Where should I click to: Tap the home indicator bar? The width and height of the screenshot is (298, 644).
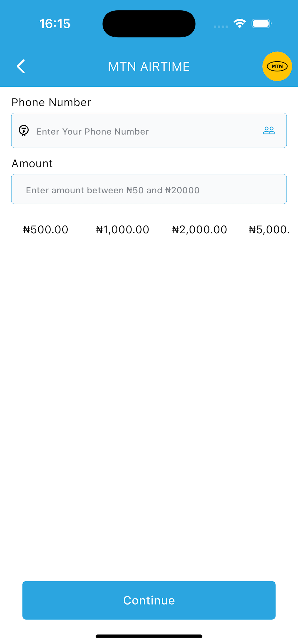(149, 636)
